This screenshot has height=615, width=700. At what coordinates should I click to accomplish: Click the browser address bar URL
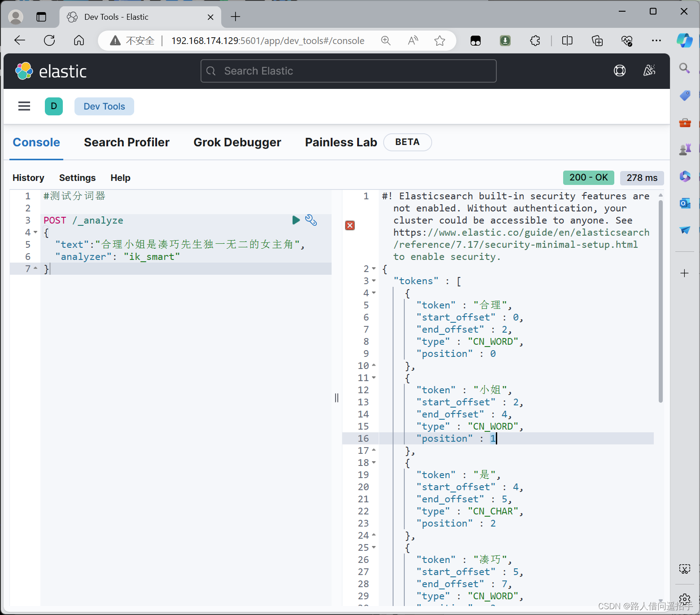coord(268,41)
